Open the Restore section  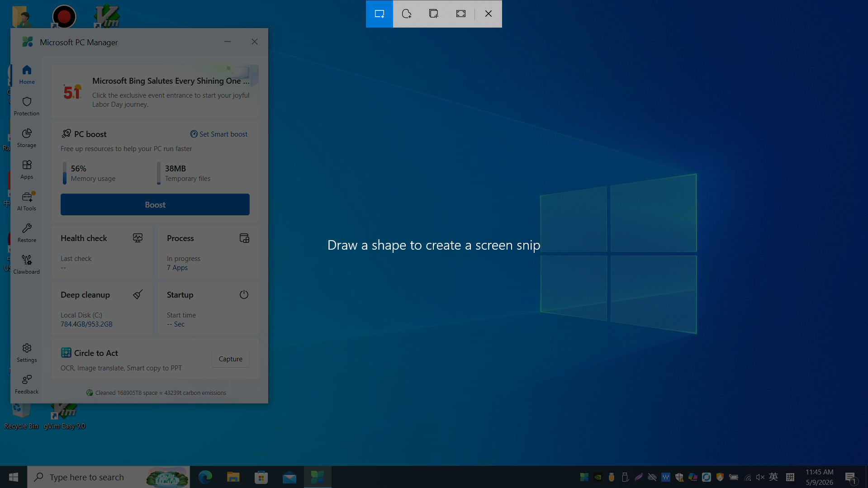[27, 233]
